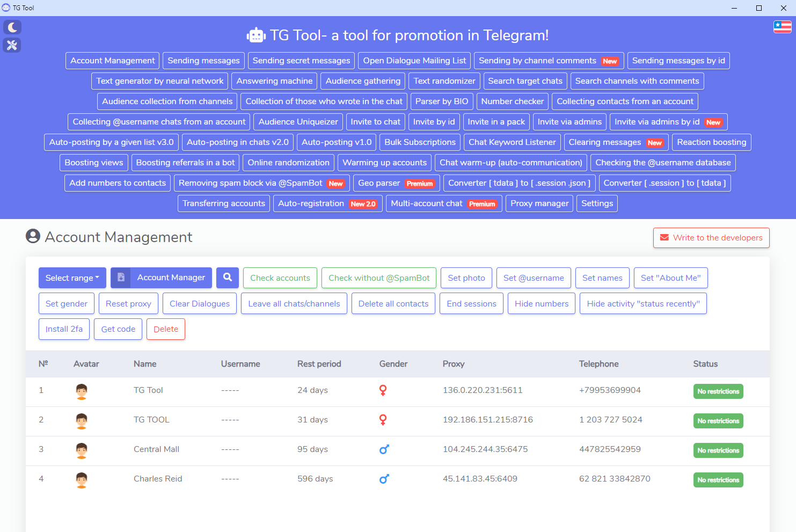Click female gender icon for TG Tool
The image size is (796, 532).
(x=383, y=390)
